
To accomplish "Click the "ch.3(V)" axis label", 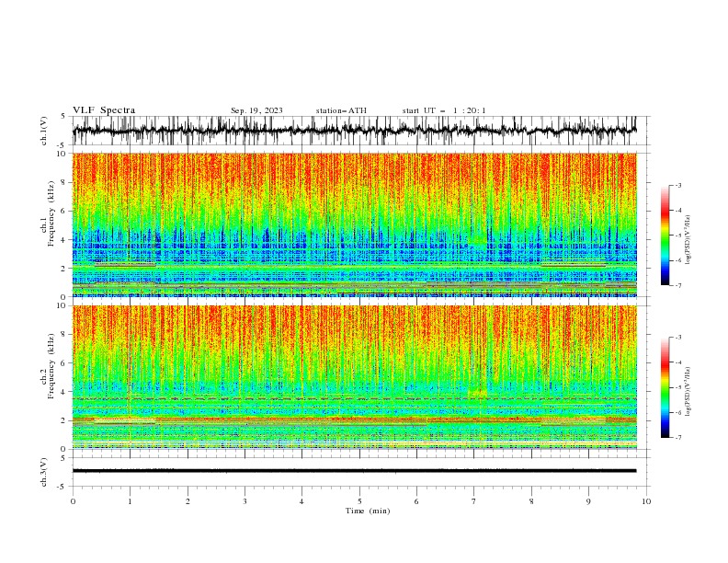I will tap(44, 472).
